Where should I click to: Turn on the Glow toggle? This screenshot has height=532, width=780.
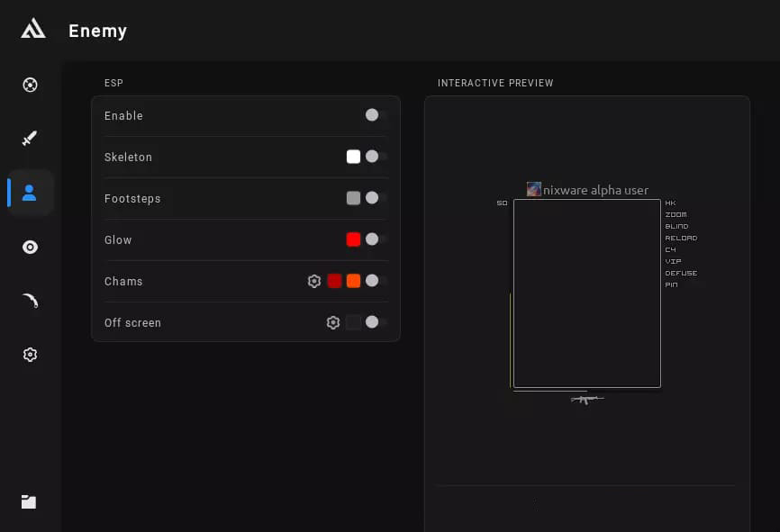[376, 239]
